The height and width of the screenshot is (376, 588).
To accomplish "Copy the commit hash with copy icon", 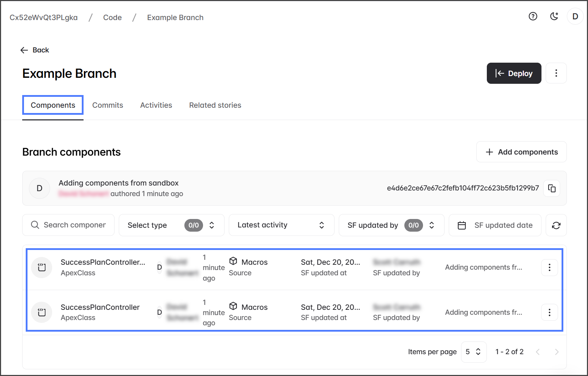I will 551,188.
